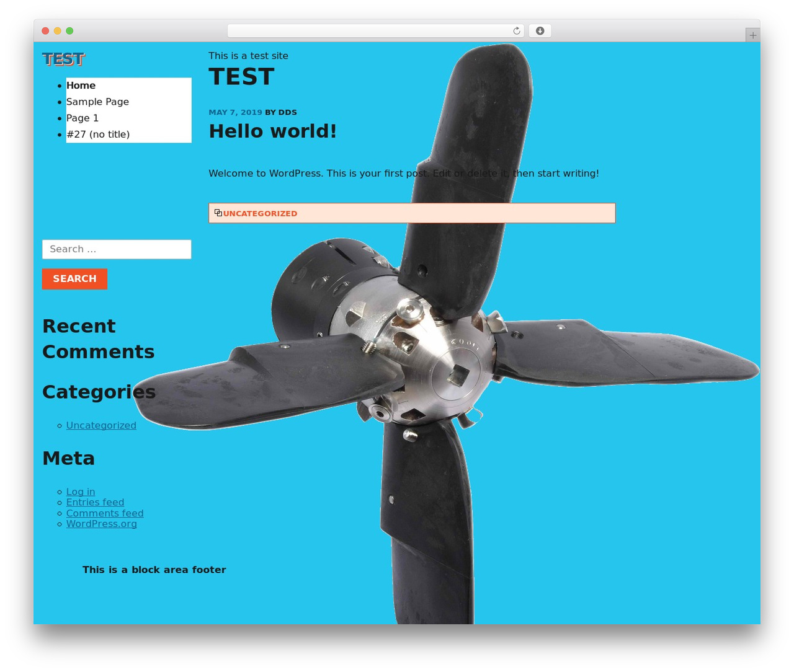Open the Entries feed link

tap(95, 502)
